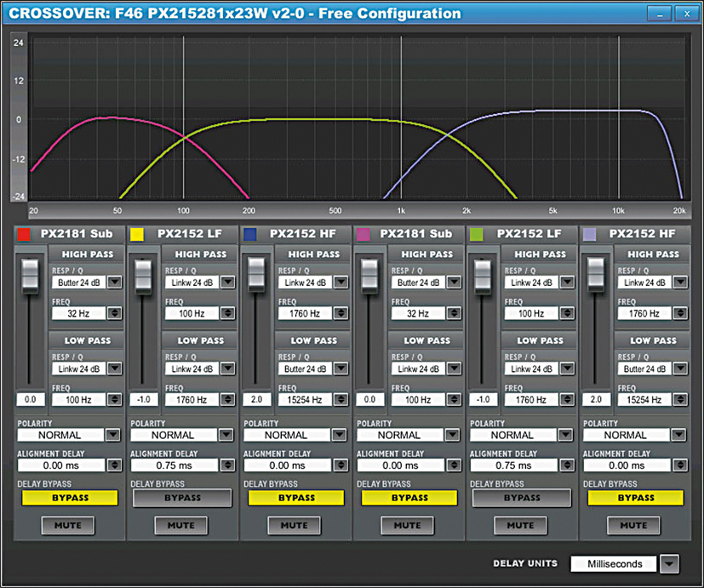Open polarity dropdown on lavender-swatch HF channel

point(678,435)
